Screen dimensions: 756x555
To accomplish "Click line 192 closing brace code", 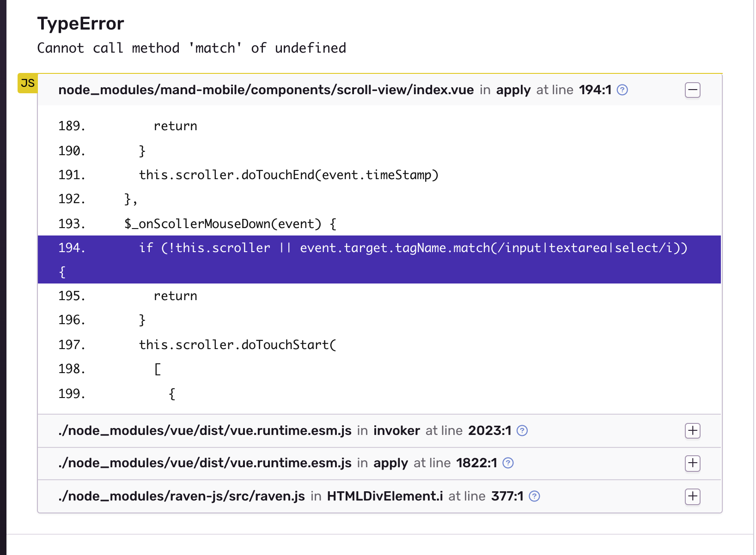I will pos(131,199).
